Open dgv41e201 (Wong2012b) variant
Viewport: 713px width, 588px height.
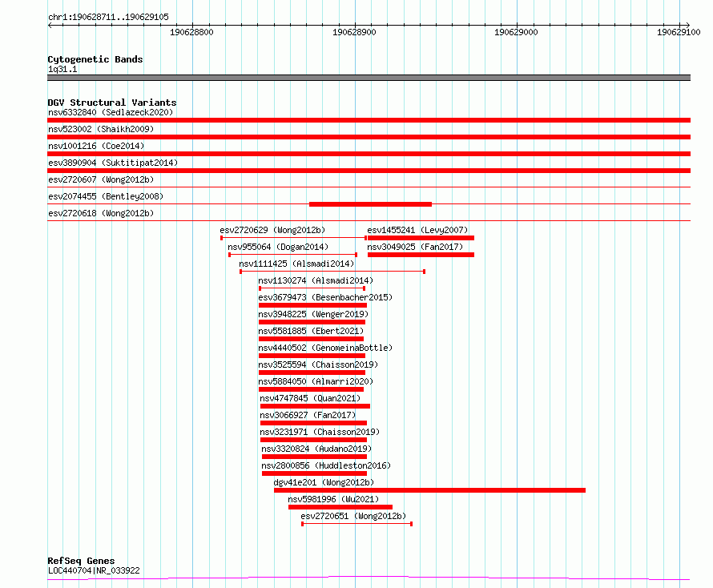pyautogui.click(x=324, y=482)
